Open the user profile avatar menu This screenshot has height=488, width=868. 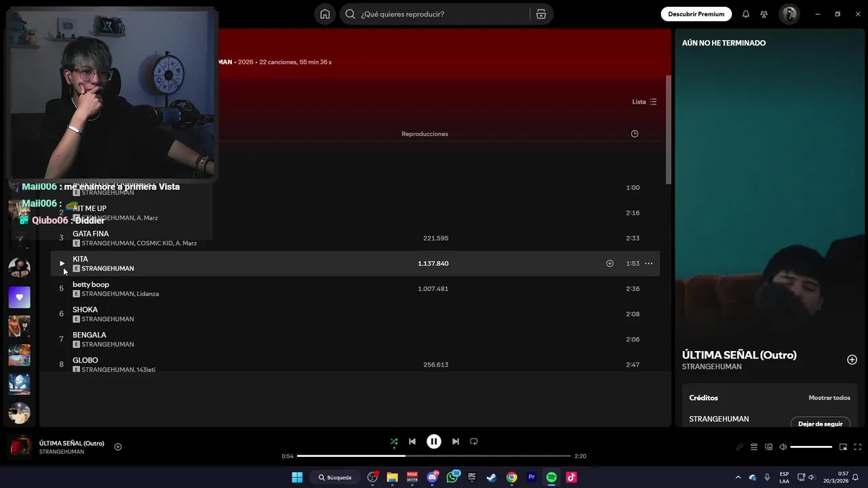coord(789,14)
